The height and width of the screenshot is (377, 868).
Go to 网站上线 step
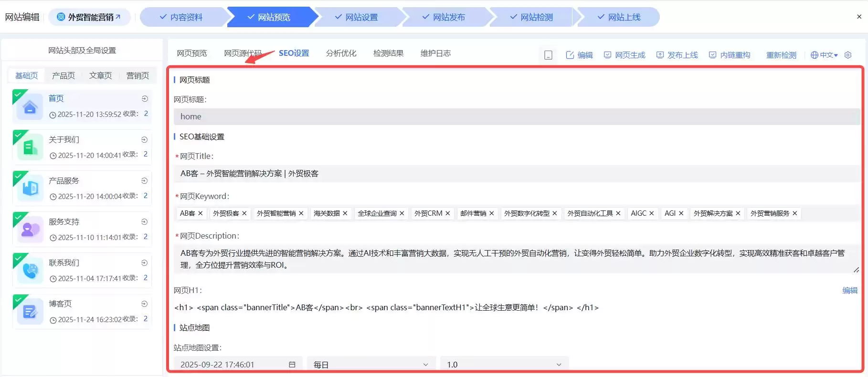pos(619,17)
